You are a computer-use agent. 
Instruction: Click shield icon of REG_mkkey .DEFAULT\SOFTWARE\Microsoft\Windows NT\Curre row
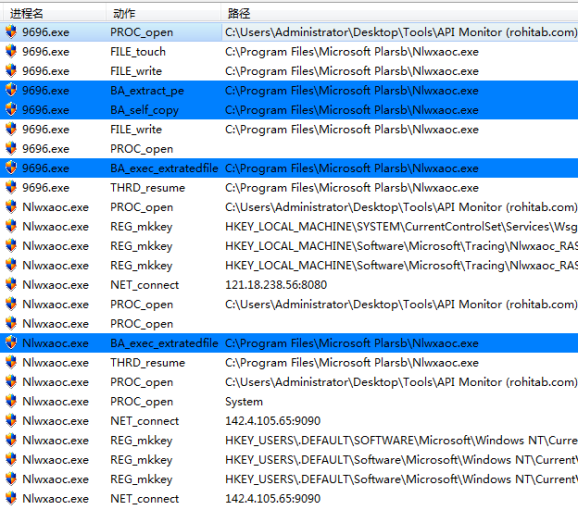[x=11, y=440]
